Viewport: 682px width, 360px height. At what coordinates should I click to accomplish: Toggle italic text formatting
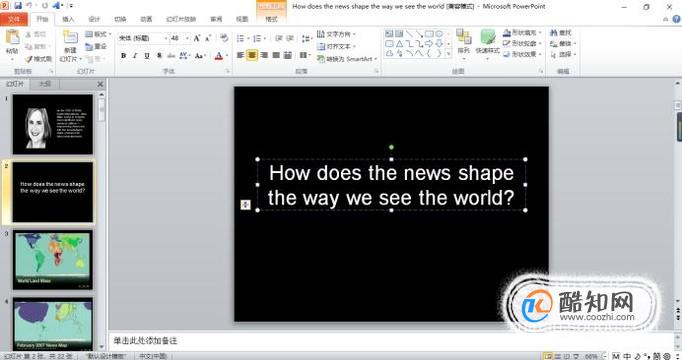point(135,56)
